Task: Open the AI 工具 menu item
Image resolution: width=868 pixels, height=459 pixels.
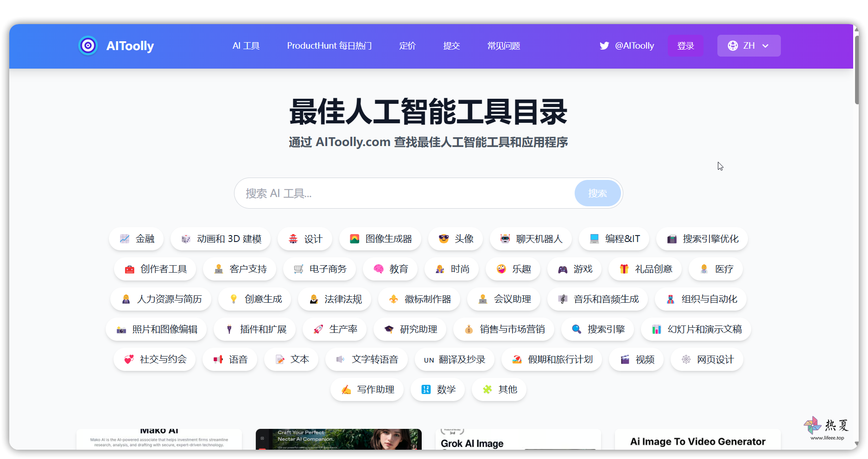Action: pyautogui.click(x=246, y=46)
